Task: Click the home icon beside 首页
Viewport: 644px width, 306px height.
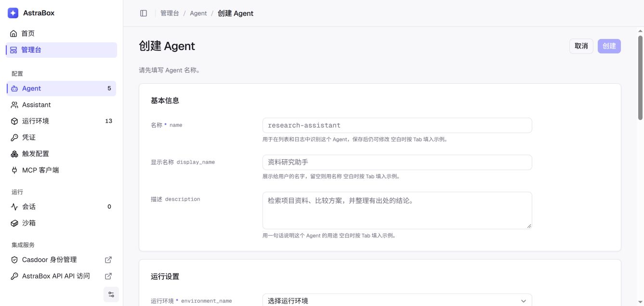Action: pyautogui.click(x=13, y=34)
